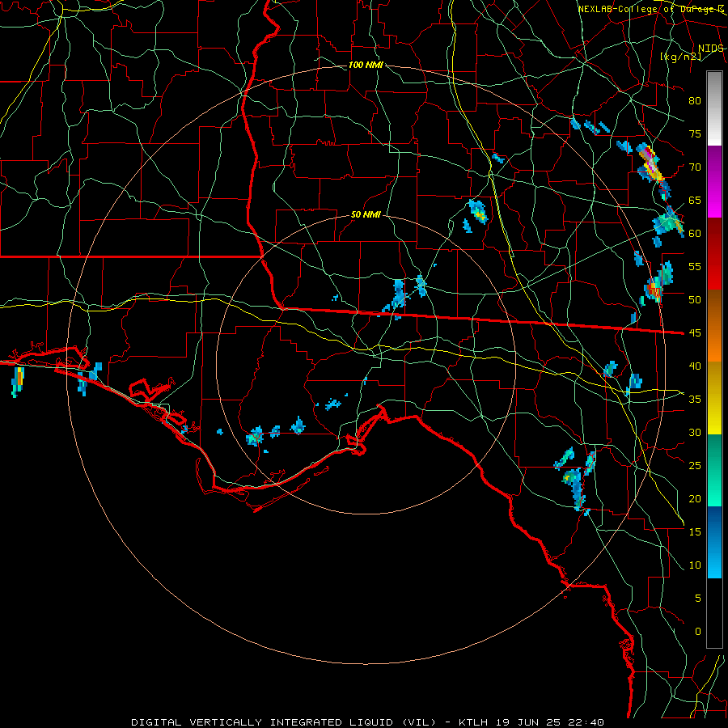This screenshot has height=728, width=728.
Task: Click the magenta-purple segment of the color bar
Action: (x=714, y=181)
